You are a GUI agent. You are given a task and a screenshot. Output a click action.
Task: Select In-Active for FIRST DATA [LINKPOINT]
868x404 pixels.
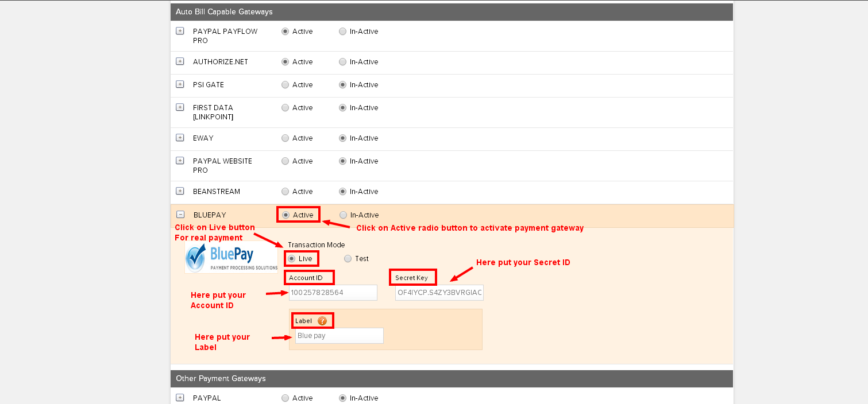(343, 108)
